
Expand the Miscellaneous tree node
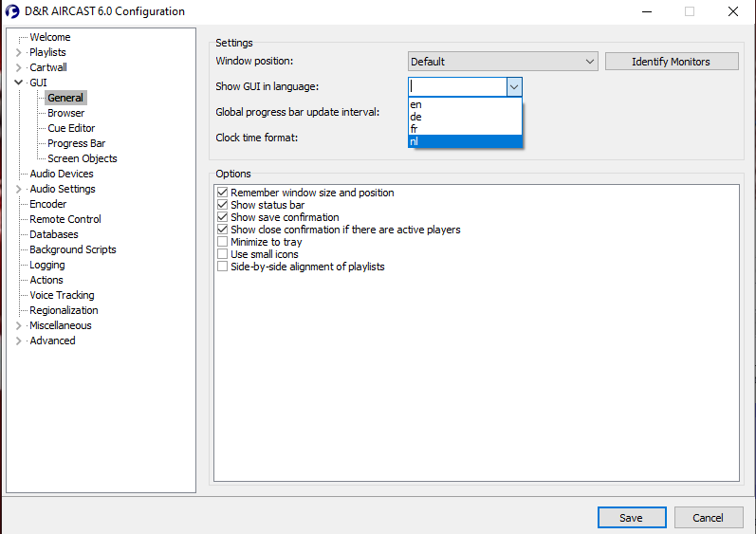18,325
